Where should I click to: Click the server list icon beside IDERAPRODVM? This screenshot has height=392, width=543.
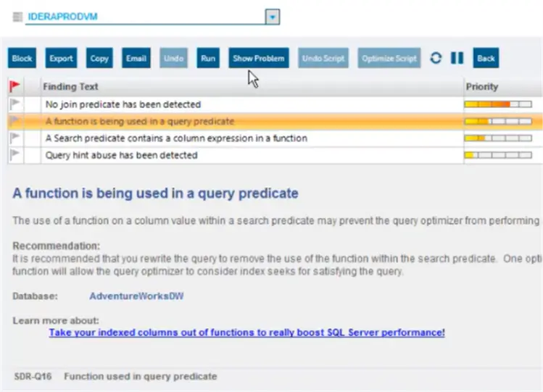click(17, 17)
